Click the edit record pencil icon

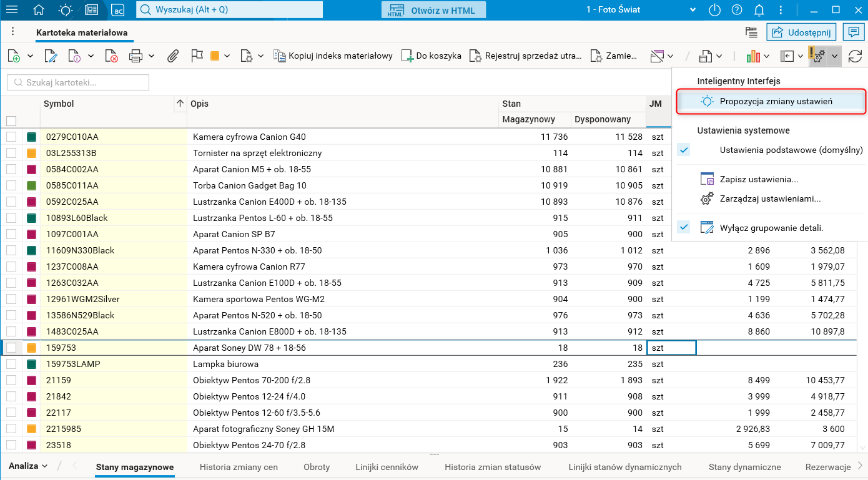[x=51, y=56]
